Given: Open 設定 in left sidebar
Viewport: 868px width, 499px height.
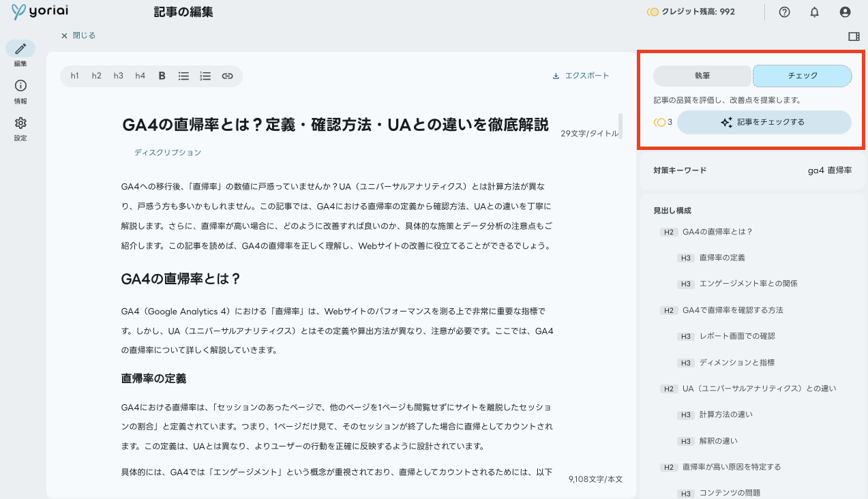Looking at the screenshot, I should click(x=20, y=127).
